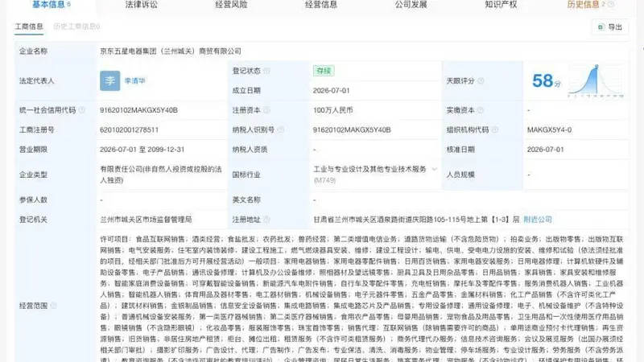Click the 导出 export button
Viewport: 644px width, 362px height.
[x=610, y=27]
